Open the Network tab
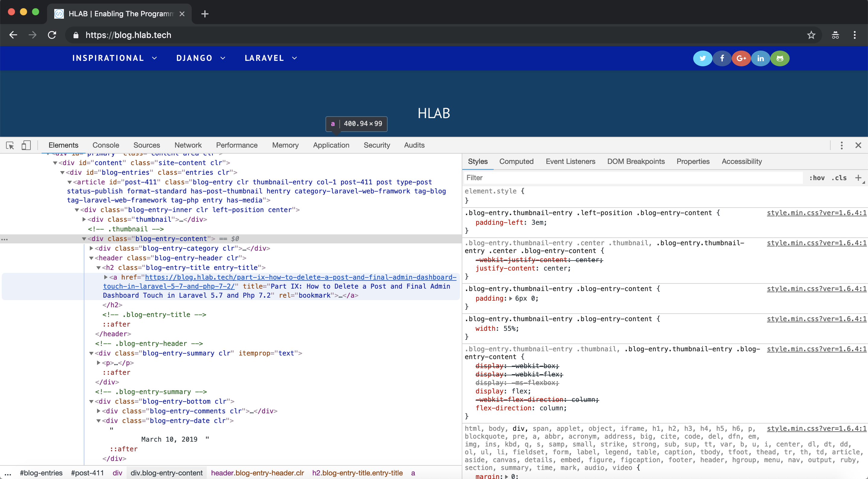The image size is (868, 479). [x=188, y=145]
